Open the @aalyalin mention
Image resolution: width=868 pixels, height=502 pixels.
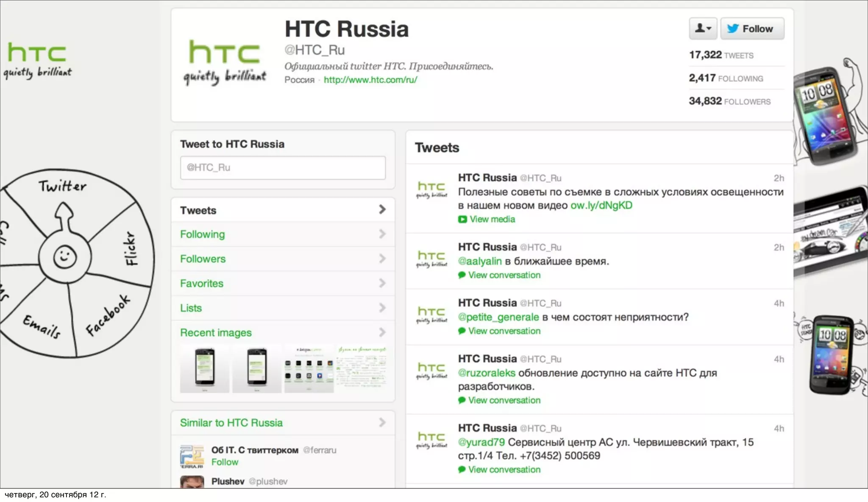[x=480, y=261]
